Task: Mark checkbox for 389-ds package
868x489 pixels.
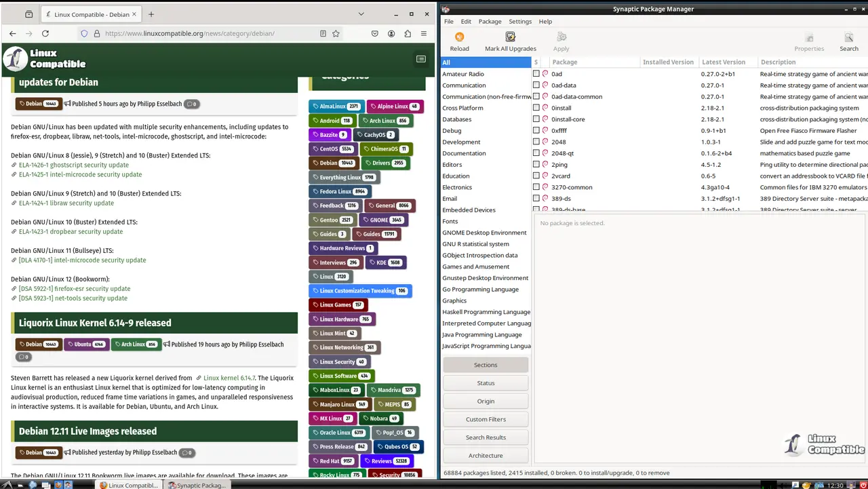Action: pos(536,199)
